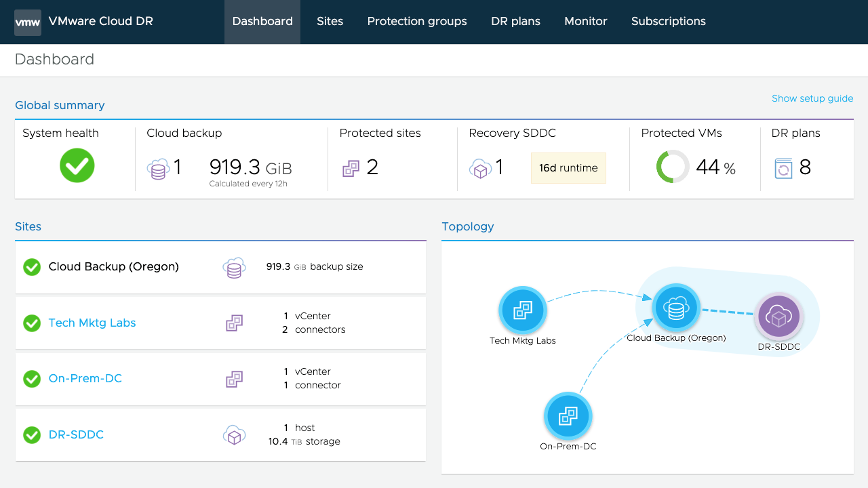
Task: Click the SDDC cube icon in DR-SDDC row
Action: tap(234, 435)
